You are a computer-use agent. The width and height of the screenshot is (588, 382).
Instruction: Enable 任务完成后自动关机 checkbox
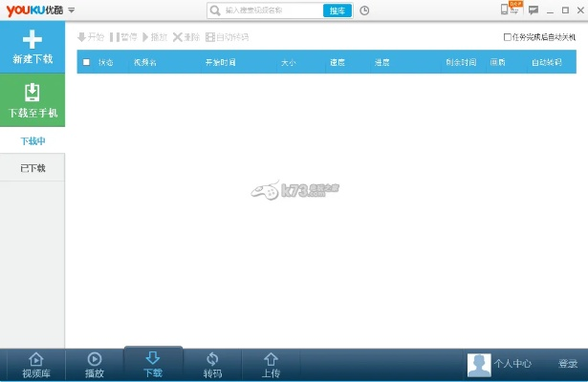(508, 37)
